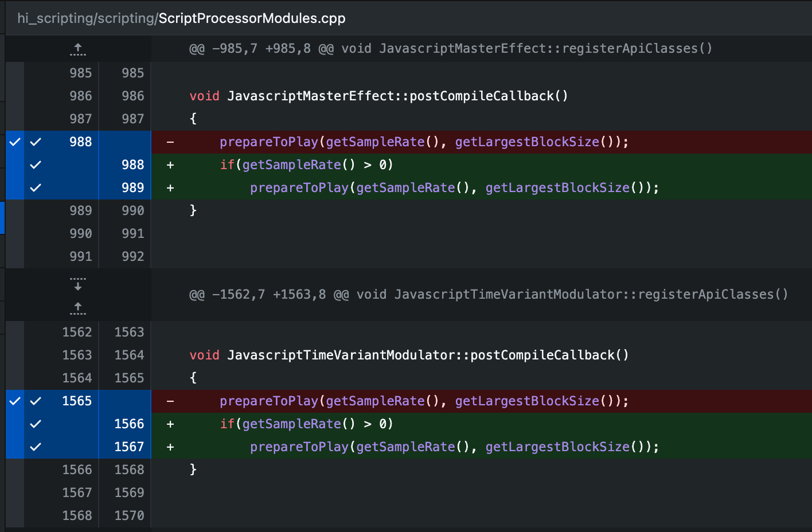Click the hunk header for registerApiClasses at line 985

click(450, 48)
